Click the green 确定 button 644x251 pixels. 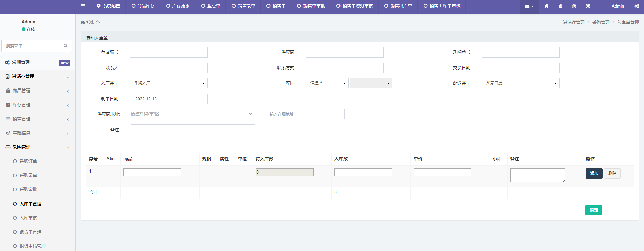594,210
